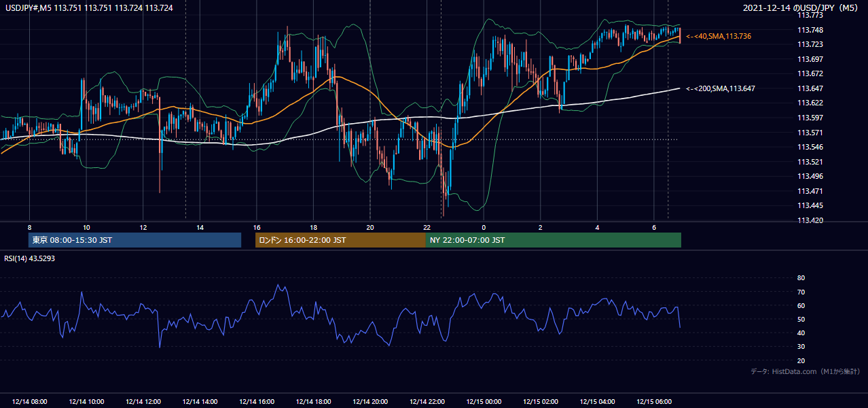Click hour label 14 on price chart axis
This screenshot has width=868, height=408.
click(200, 227)
